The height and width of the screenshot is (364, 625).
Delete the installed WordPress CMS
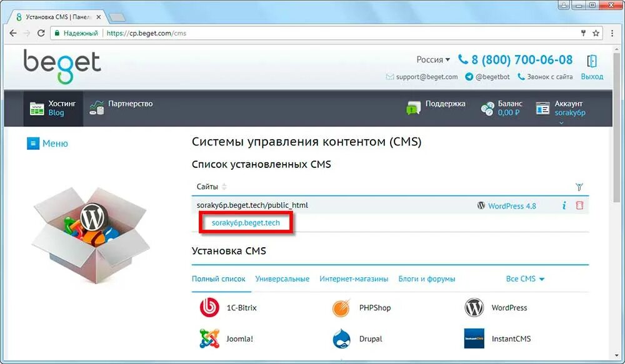pos(579,205)
